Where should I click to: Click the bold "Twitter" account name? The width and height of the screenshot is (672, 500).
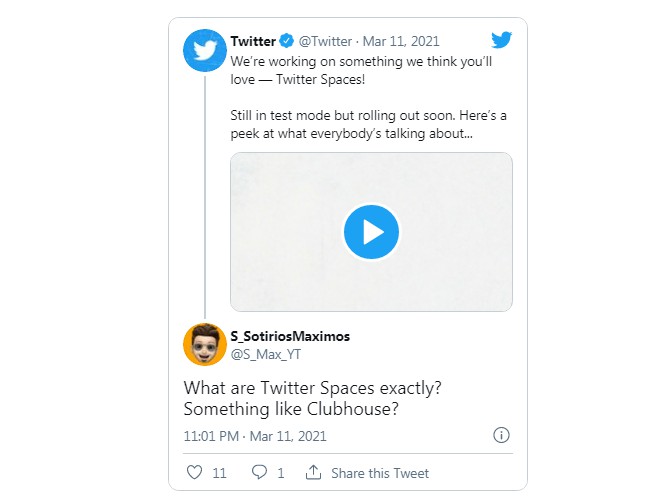pyautogui.click(x=253, y=42)
